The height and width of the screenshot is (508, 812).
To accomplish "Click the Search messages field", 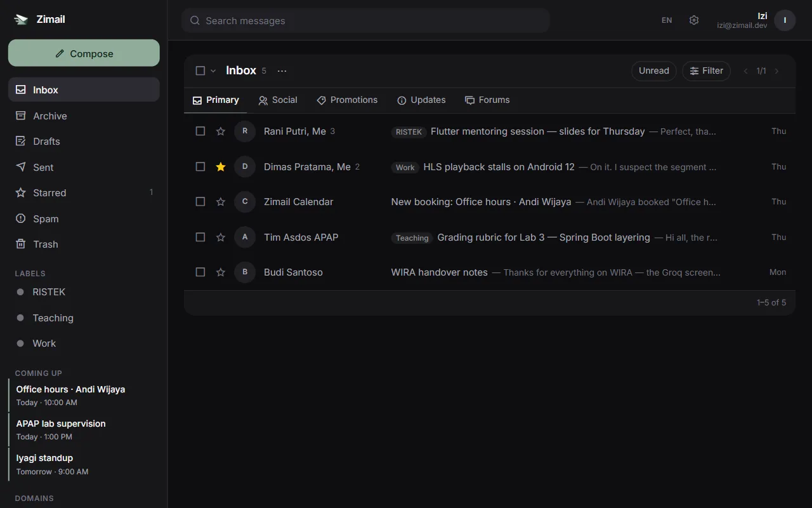I will [365, 20].
